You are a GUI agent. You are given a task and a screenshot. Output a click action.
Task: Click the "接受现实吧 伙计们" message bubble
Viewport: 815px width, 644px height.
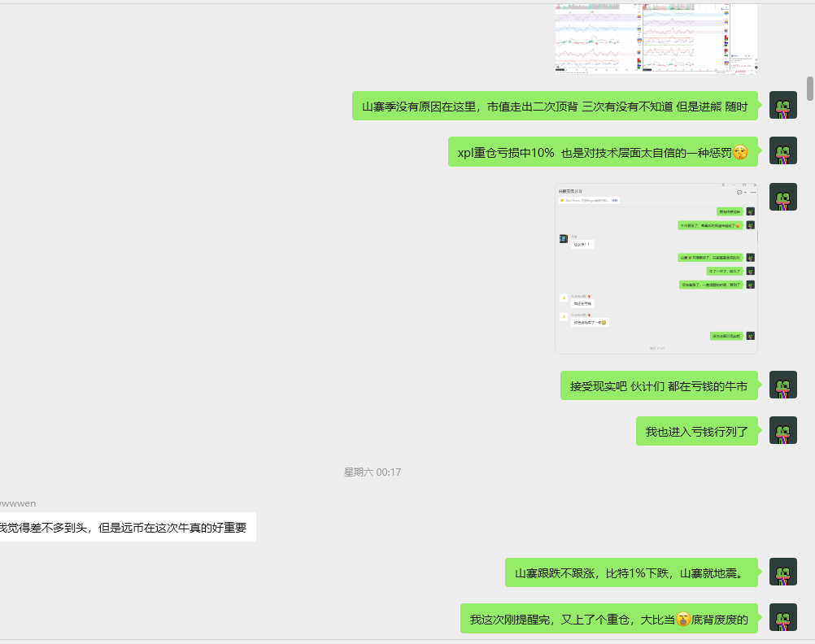pyautogui.click(x=658, y=385)
